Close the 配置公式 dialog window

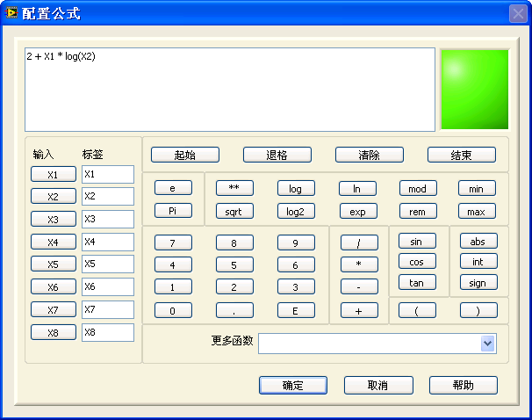pos(517,13)
